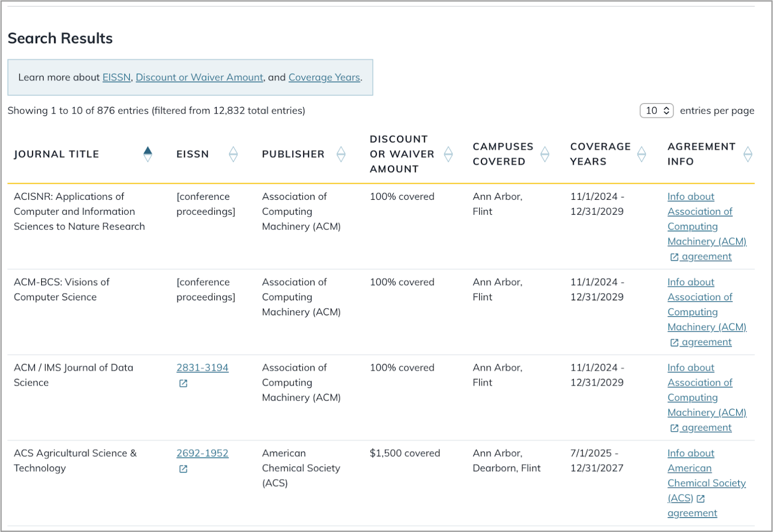The image size is (773, 532).
Task: Click the EISSN column sort icon
Action: 233,154
